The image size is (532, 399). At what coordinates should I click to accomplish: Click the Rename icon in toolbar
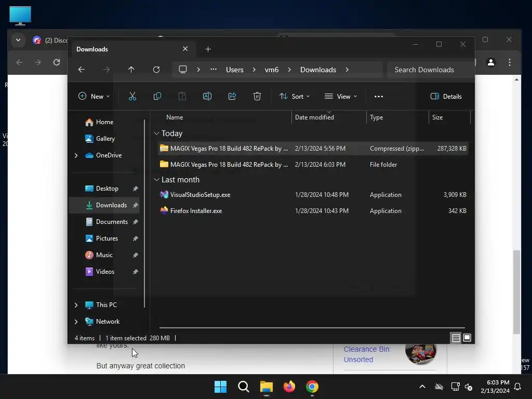coord(207,96)
